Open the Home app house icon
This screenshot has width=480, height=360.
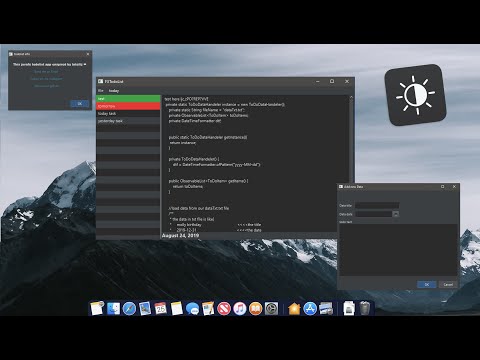(x=294, y=309)
